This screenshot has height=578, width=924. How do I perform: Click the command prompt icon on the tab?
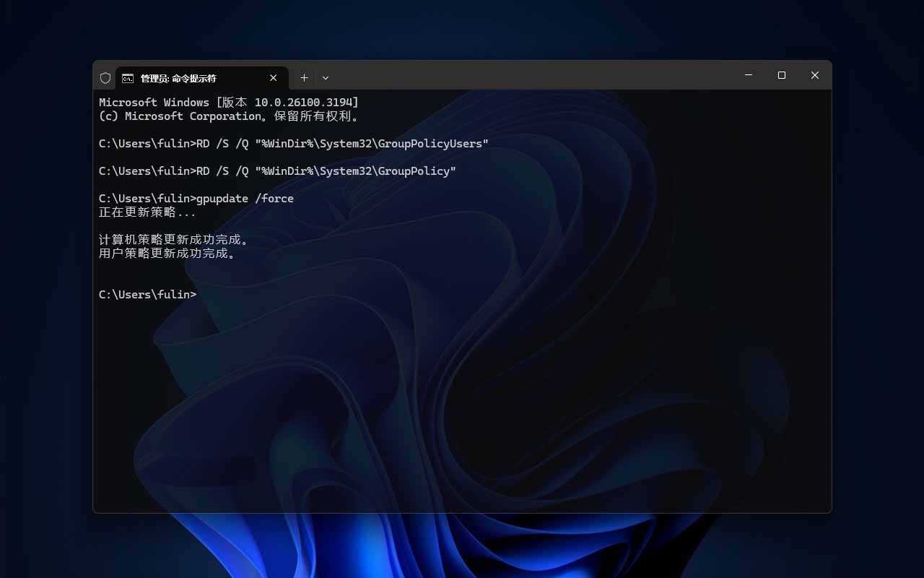tap(128, 78)
